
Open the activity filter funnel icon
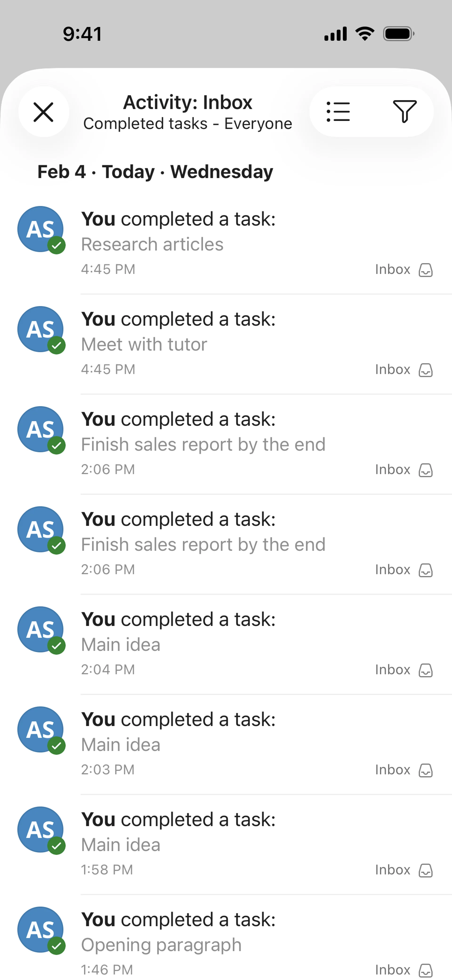pos(404,112)
